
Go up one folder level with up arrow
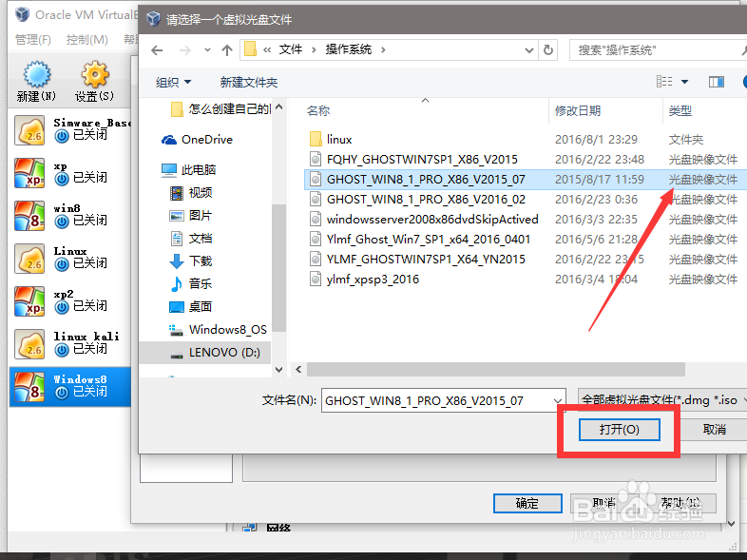pyautogui.click(x=227, y=50)
